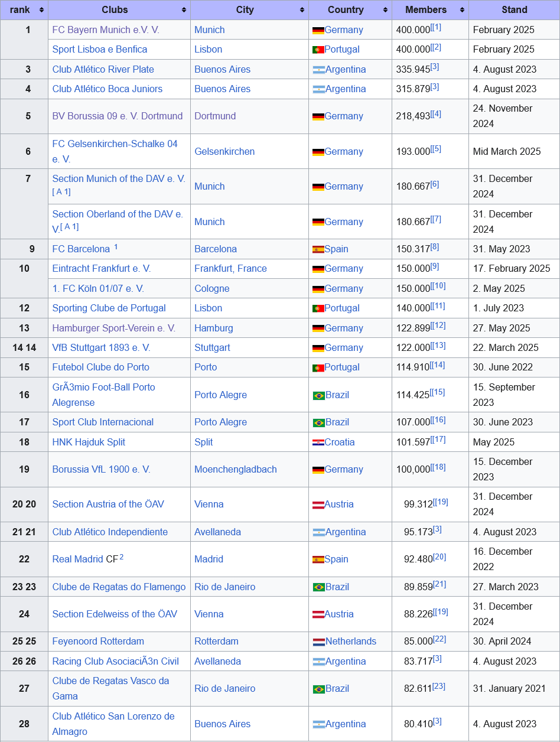Open FC Gelsenkirchen-Schalke 04 link
The width and height of the screenshot is (560, 742).
115,151
